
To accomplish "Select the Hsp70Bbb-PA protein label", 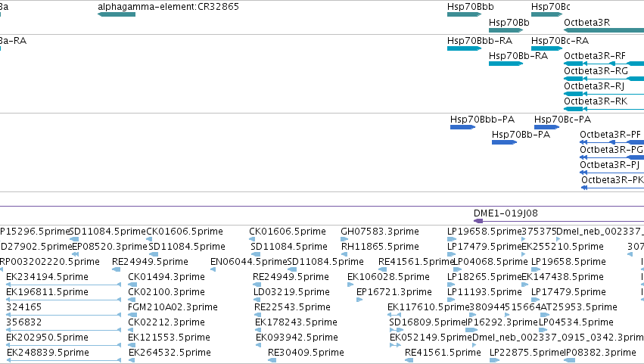I will [482, 120].
